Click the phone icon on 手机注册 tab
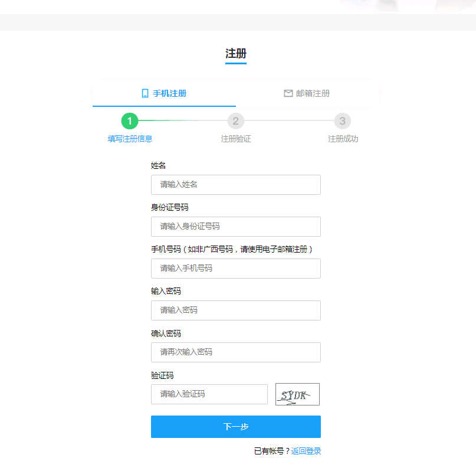The width and height of the screenshot is (476, 471). coord(145,93)
